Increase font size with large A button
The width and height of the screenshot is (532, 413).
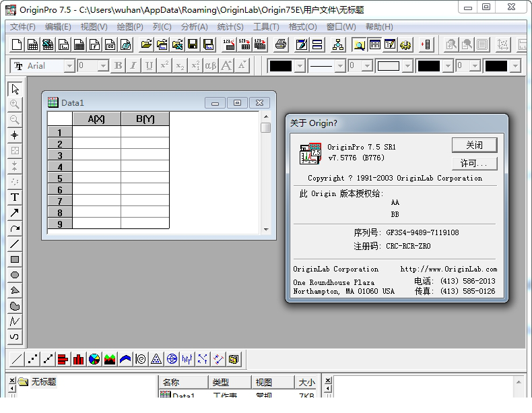226,65
